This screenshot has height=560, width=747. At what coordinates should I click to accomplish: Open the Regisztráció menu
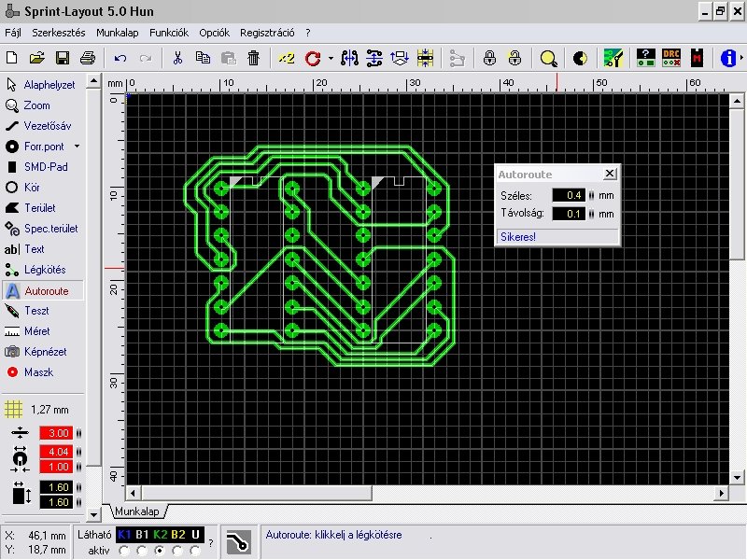[x=267, y=33]
